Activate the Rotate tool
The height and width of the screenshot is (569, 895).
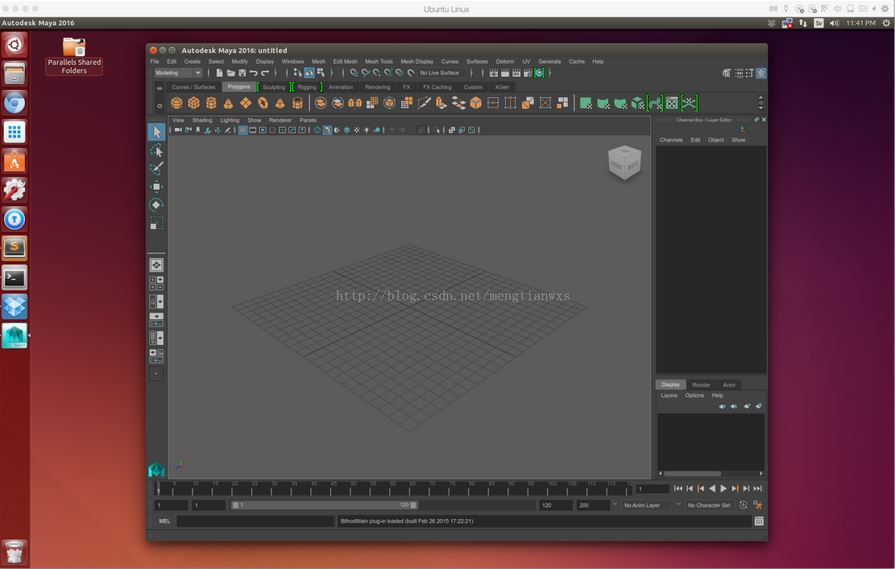coord(156,204)
